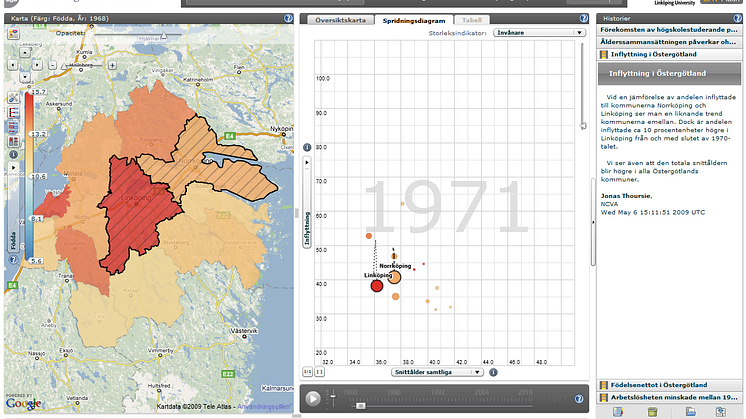
Task: Select the red Linköping bubble
Action: click(x=377, y=286)
